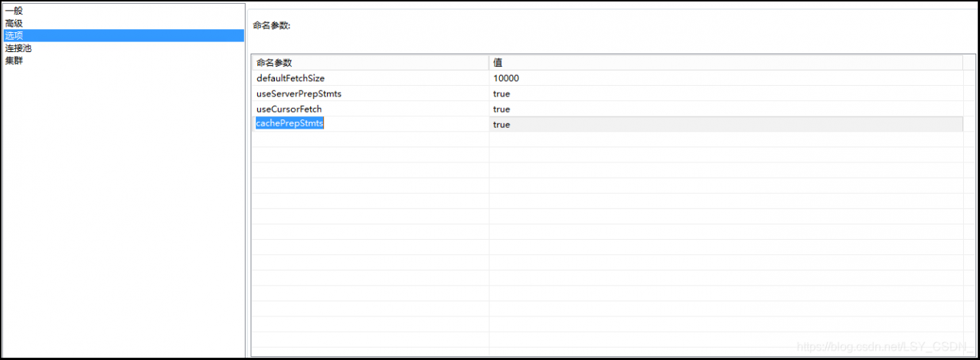The width and height of the screenshot is (980, 360).
Task: Click the true value for cachePrepStmts
Action: pos(501,124)
